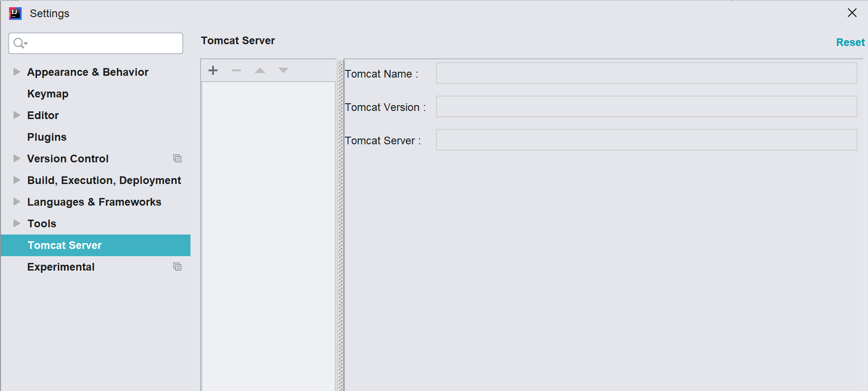Move the selected server down with the down arrow
The image size is (868, 391).
click(x=283, y=70)
